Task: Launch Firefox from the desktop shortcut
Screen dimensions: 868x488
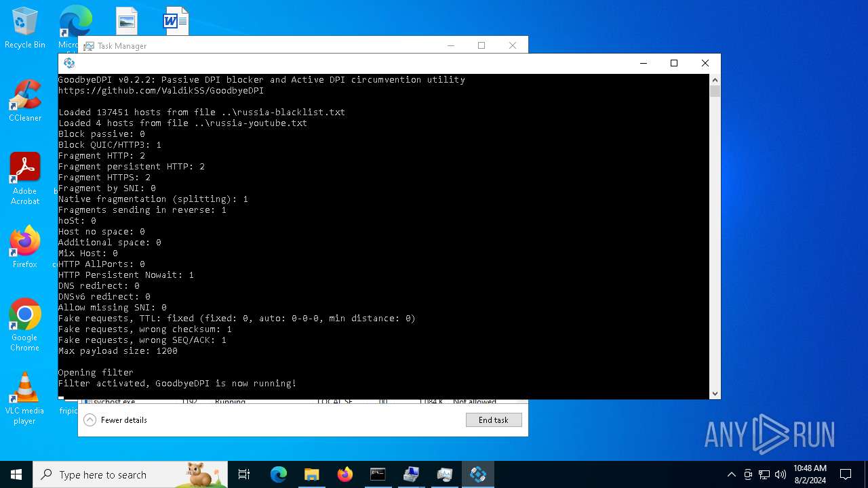Action: click(x=25, y=247)
